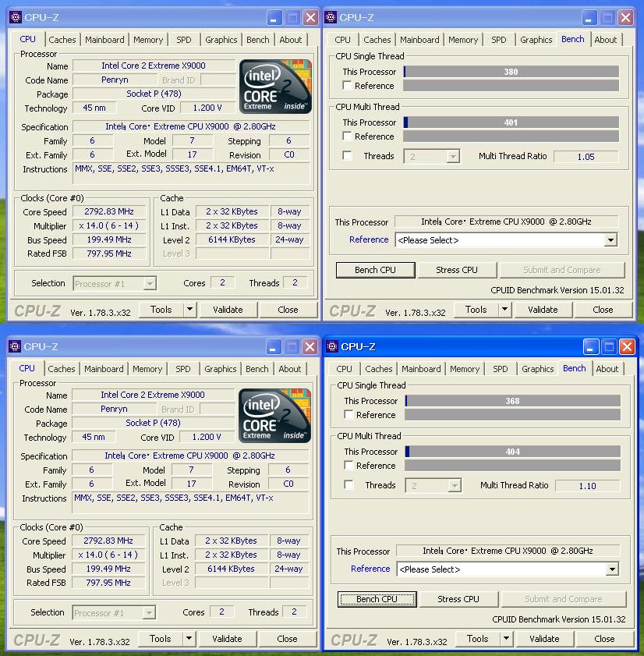Open the Reference processor dropdown in the 368 score window
Viewport: 644px width, 656px height.
[611, 569]
